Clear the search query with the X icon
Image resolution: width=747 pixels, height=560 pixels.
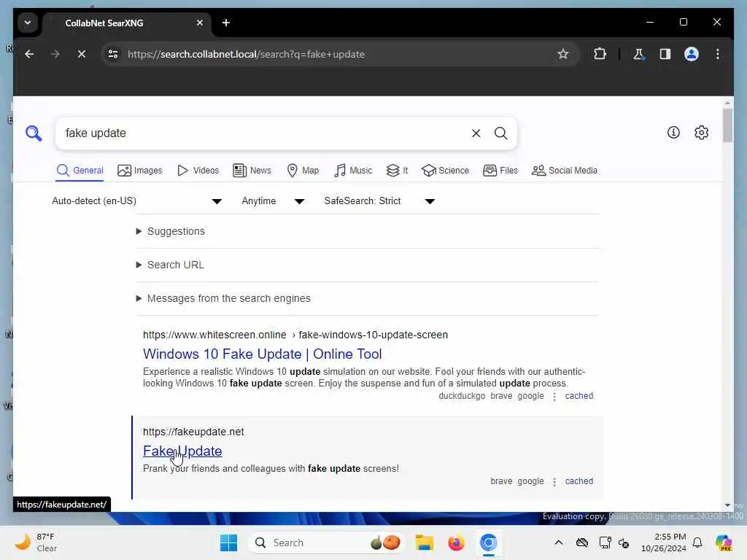[x=476, y=133]
